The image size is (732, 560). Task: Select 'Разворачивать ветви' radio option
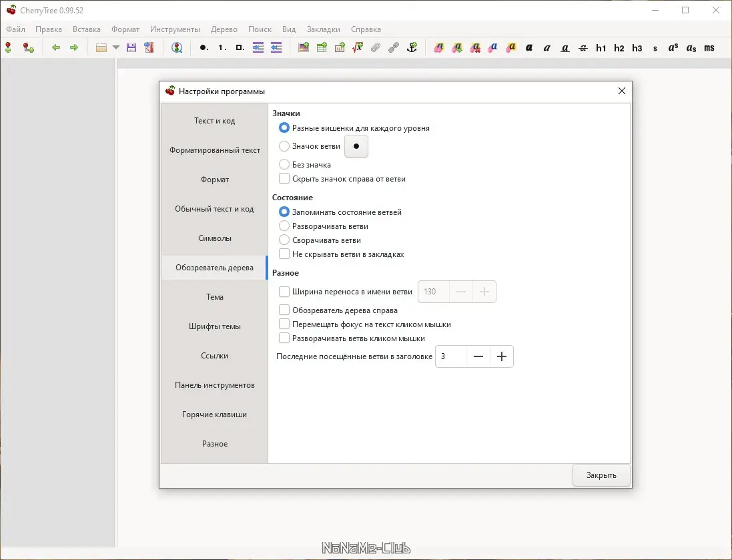284,226
